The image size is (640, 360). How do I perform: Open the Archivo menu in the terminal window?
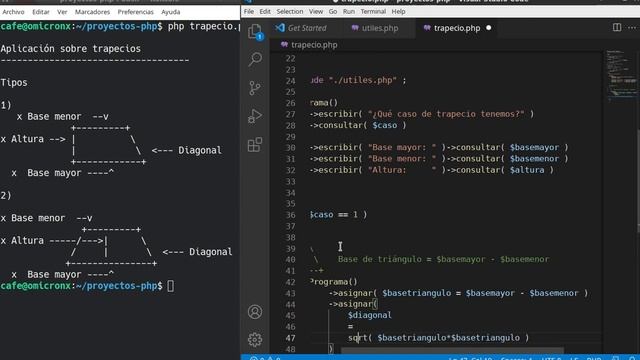pos(13,12)
